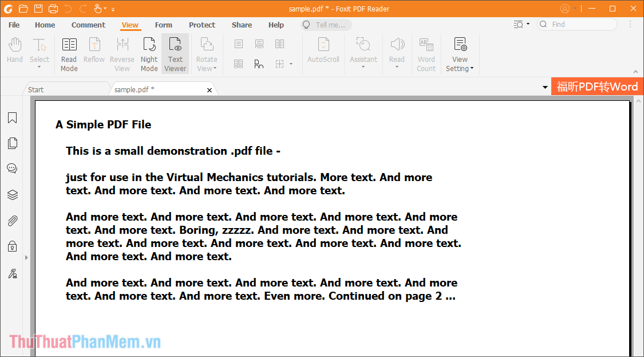
Task: Expand the split view options arrow
Action: tap(290, 64)
